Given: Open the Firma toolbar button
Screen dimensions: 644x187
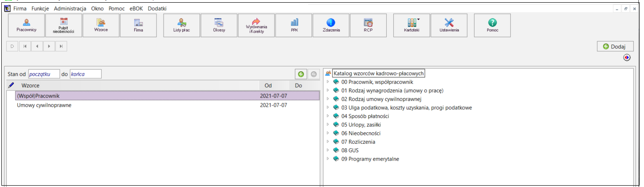Looking at the screenshot, I should (138, 25).
